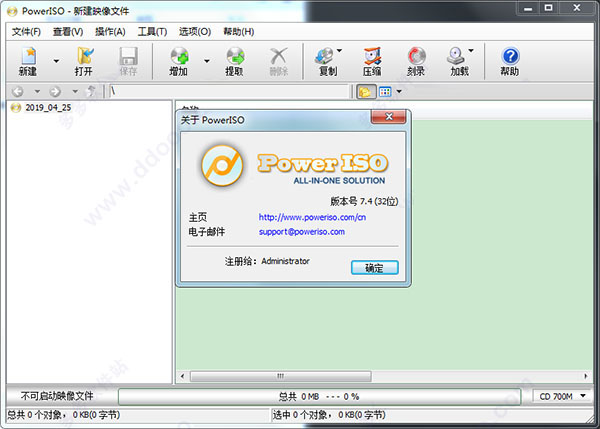Close the 关于 PowerISO dialog
This screenshot has width=600, height=429.
pos(388,117)
